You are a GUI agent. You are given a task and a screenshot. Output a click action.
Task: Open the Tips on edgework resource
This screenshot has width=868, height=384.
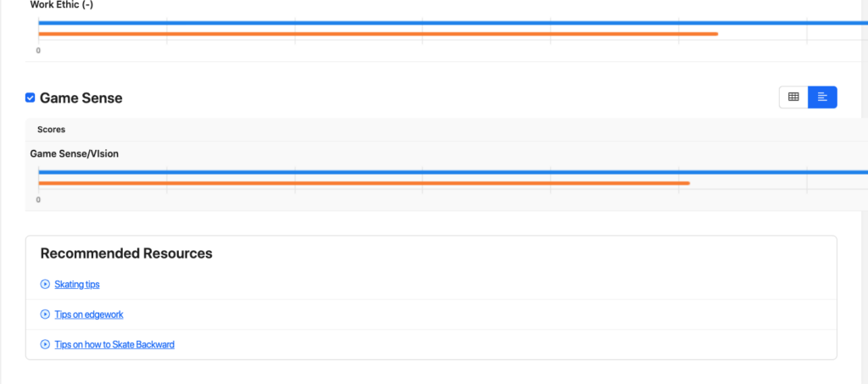pyautogui.click(x=89, y=314)
